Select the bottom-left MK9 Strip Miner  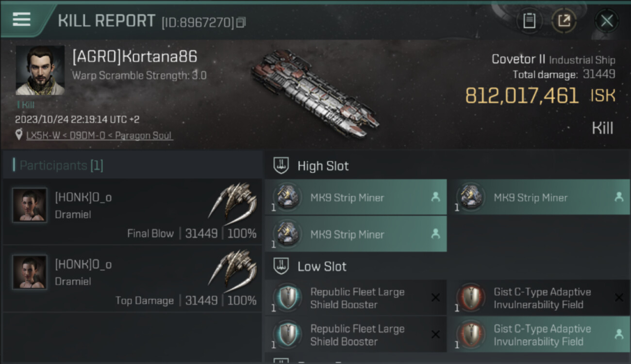click(x=355, y=234)
